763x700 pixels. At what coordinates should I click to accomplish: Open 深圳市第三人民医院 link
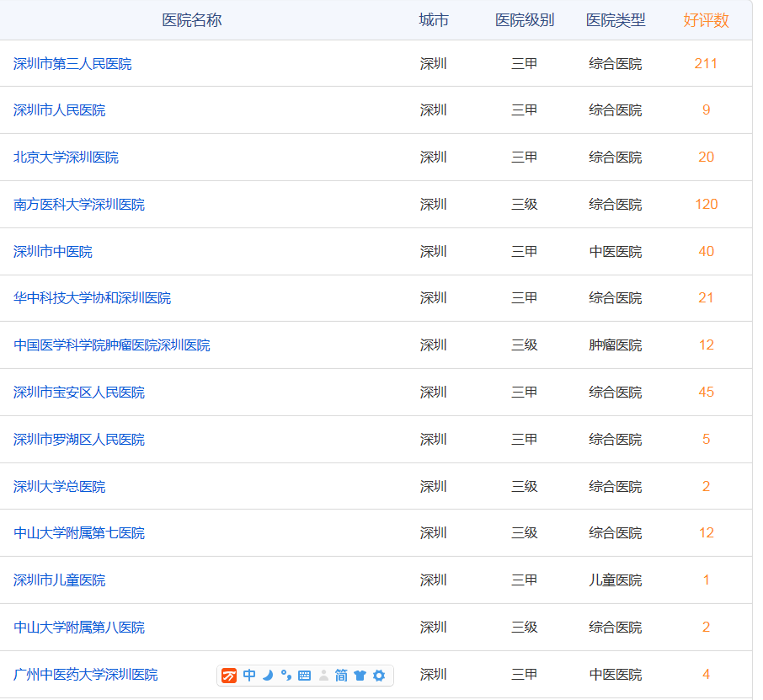click(72, 64)
